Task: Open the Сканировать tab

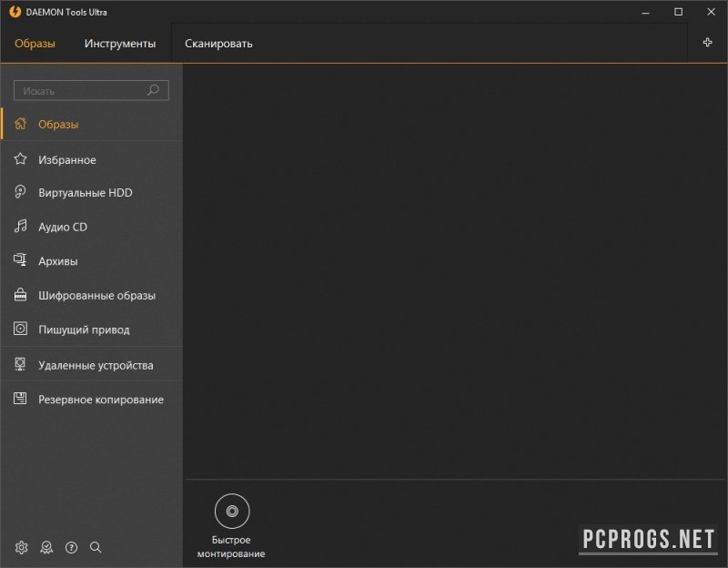Action: [x=218, y=44]
